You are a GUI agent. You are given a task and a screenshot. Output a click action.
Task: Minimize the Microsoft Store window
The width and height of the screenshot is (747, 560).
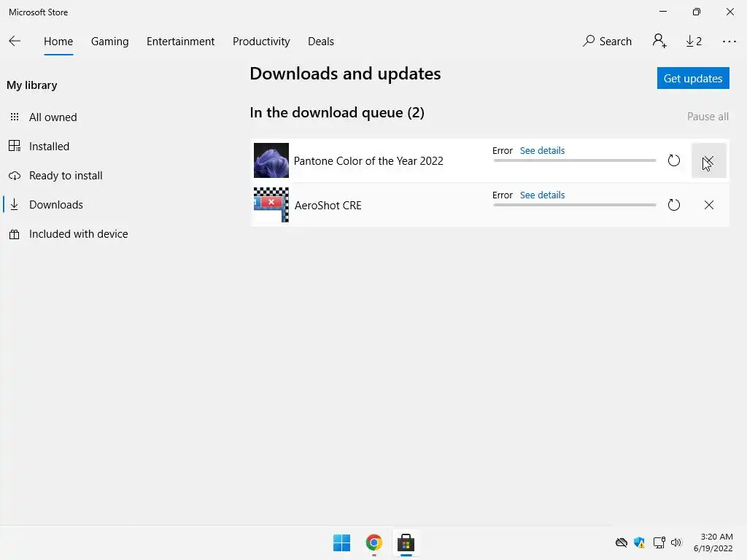pyautogui.click(x=662, y=12)
